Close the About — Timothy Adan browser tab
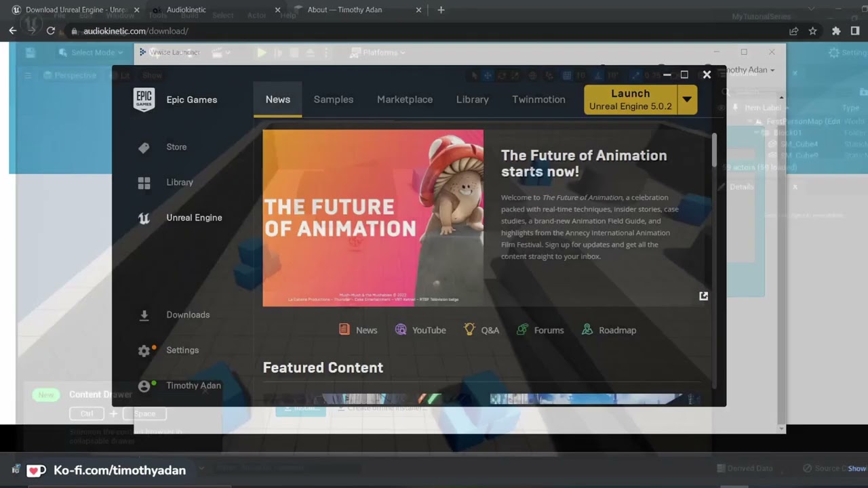The image size is (868, 488). click(418, 10)
